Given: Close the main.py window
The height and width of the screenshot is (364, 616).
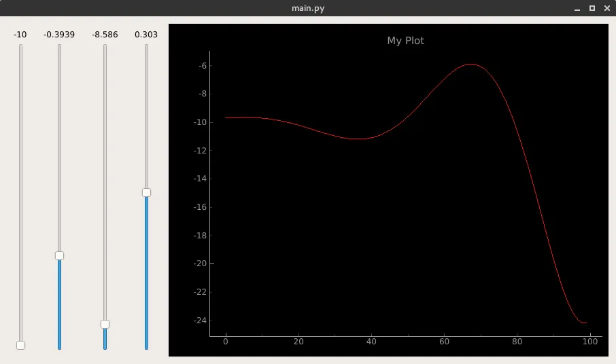Looking at the screenshot, I should pyautogui.click(x=607, y=8).
